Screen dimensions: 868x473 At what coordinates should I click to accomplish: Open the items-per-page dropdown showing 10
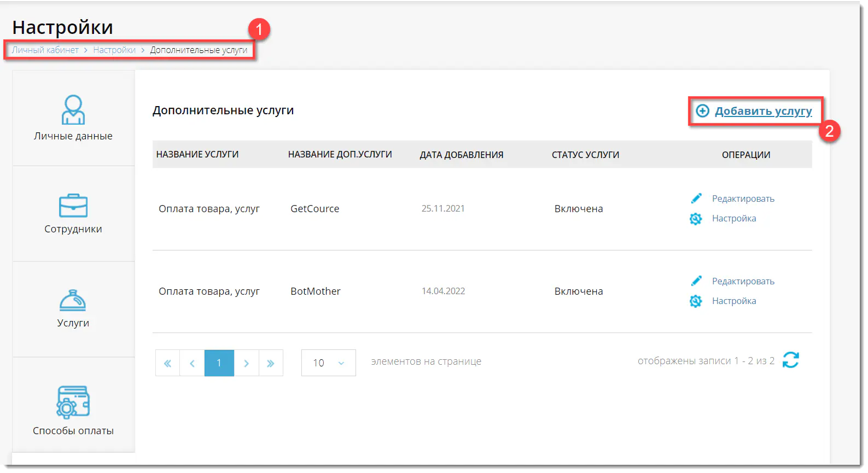pyautogui.click(x=329, y=363)
